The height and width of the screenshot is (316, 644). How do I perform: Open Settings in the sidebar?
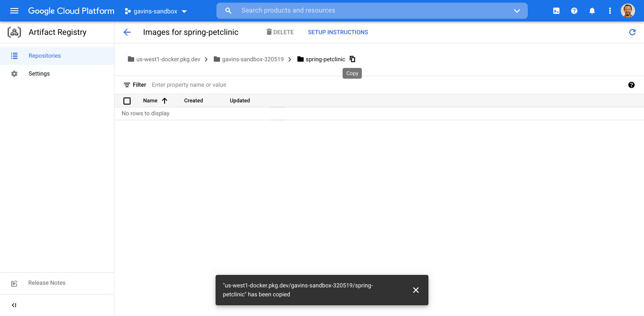(x=39, y=74)
